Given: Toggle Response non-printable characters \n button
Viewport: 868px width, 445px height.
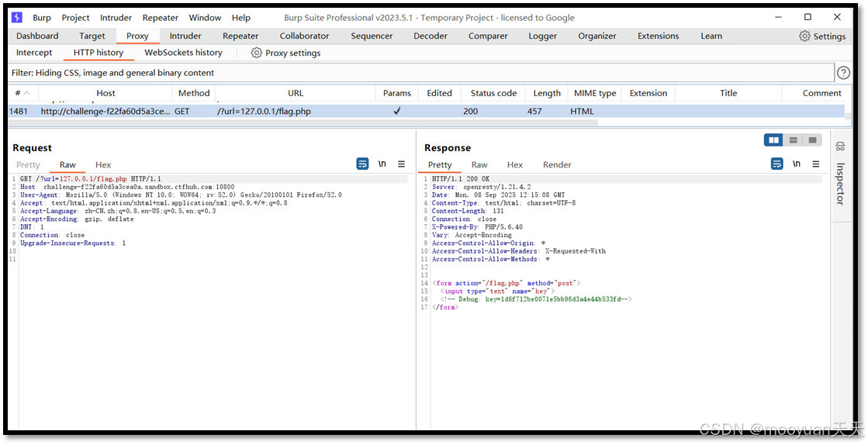Looking at the screenshot, I should coord(797,164).
